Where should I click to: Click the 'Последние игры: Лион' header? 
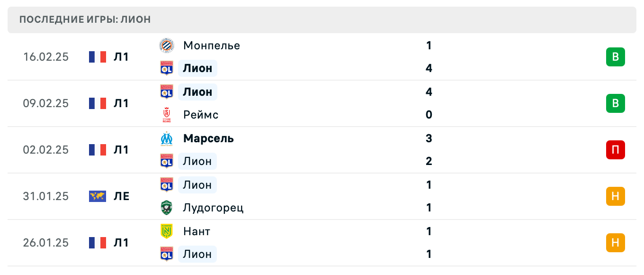click(85, 19)
